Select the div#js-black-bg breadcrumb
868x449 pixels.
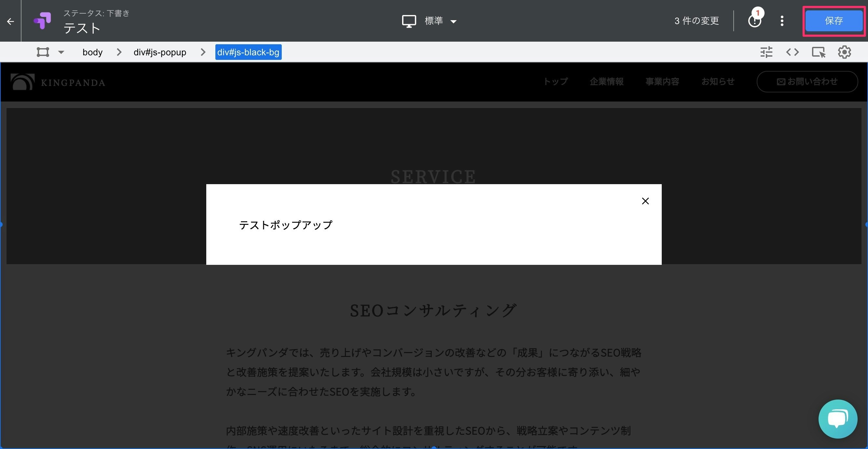point(248,52)
